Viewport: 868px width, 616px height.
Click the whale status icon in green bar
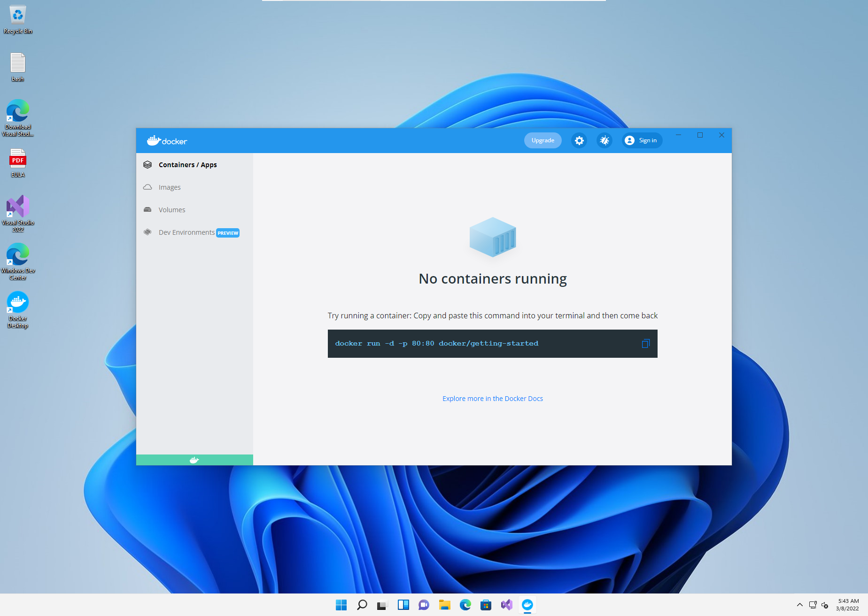(x=194, y=460)
